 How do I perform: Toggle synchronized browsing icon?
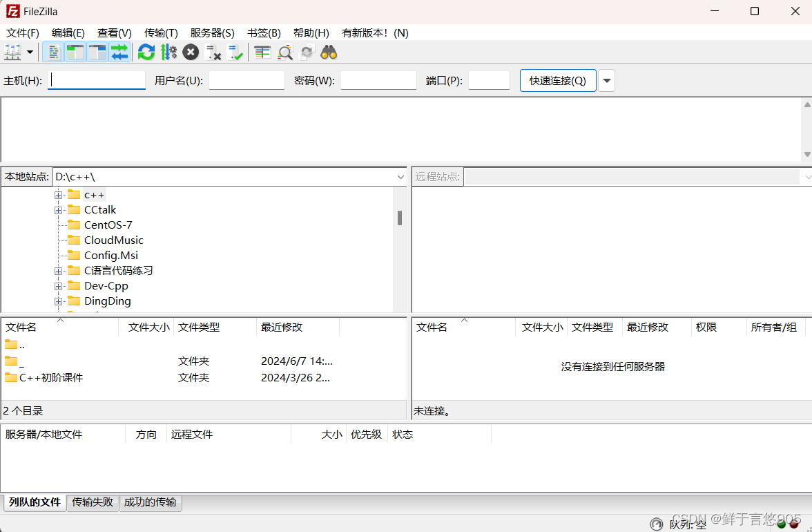[x=307, y=53]
